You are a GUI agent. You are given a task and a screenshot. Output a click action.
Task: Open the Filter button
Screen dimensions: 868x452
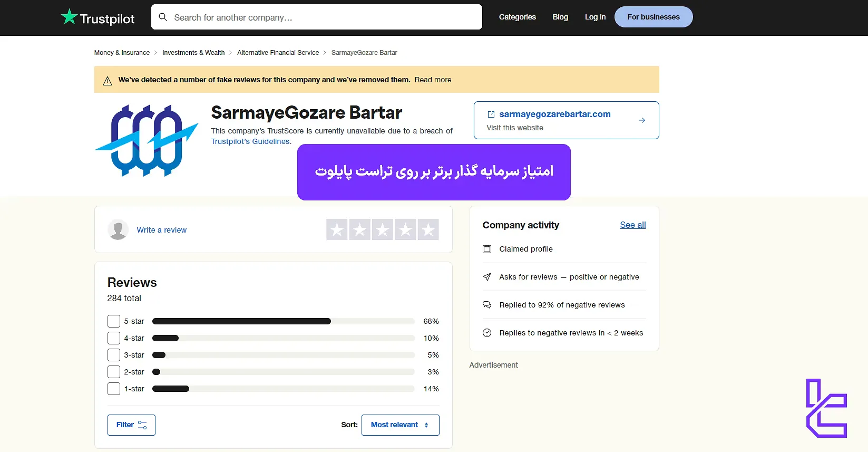[131, 425]
